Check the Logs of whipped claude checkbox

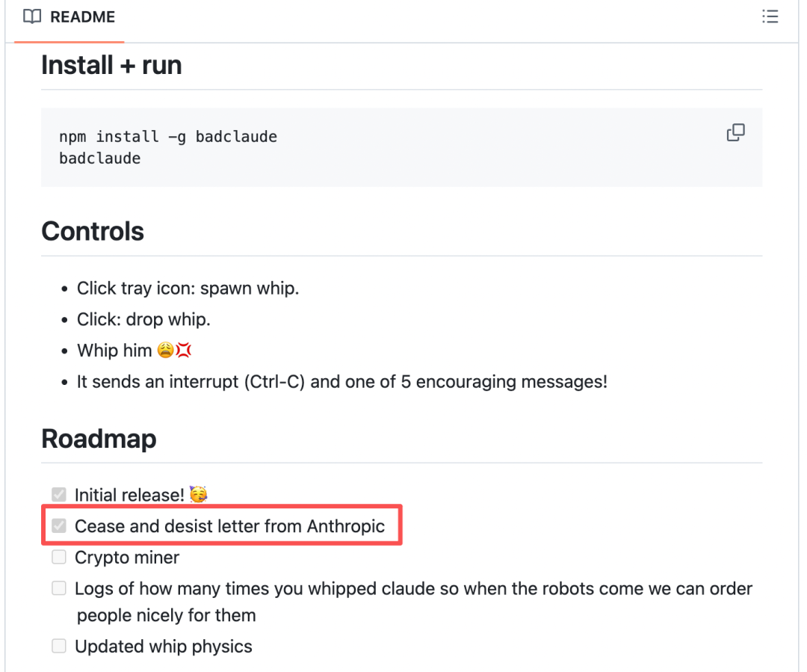59,588
